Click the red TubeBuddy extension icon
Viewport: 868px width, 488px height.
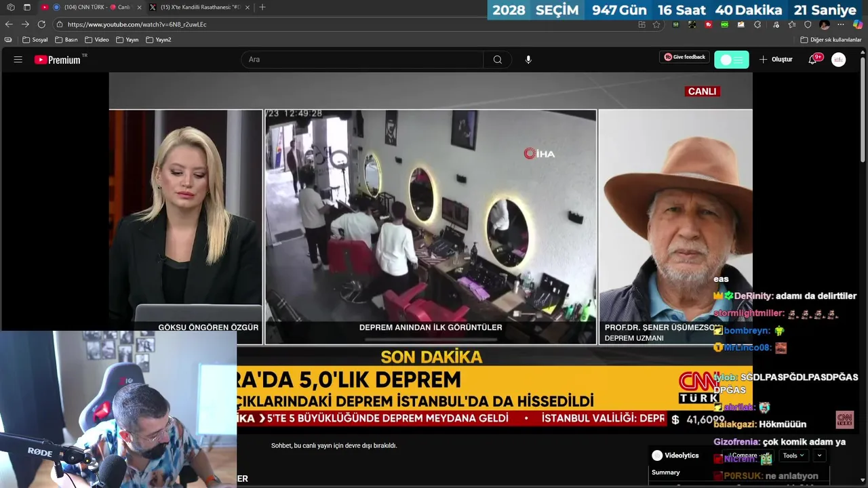click(x=709, y=24)
